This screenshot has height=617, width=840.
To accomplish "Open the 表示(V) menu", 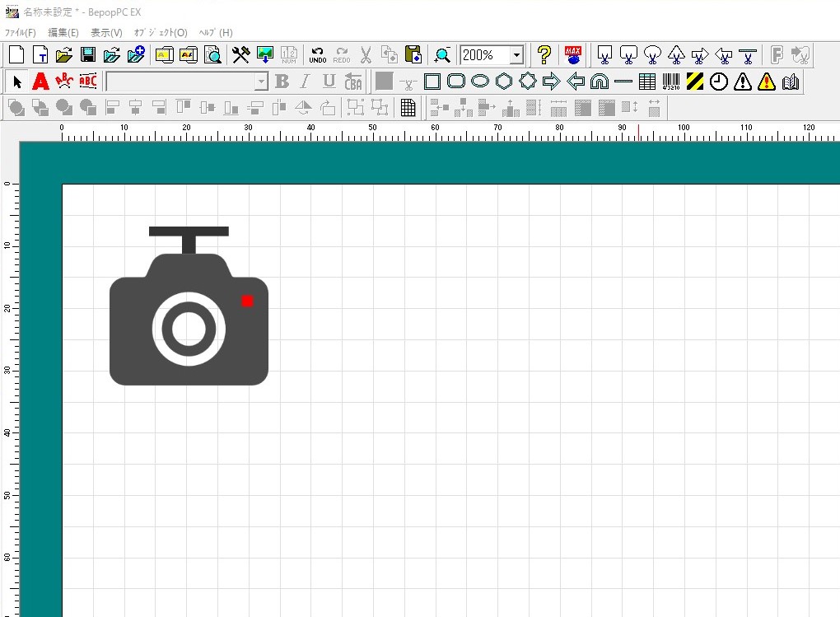I will [106, 33].
